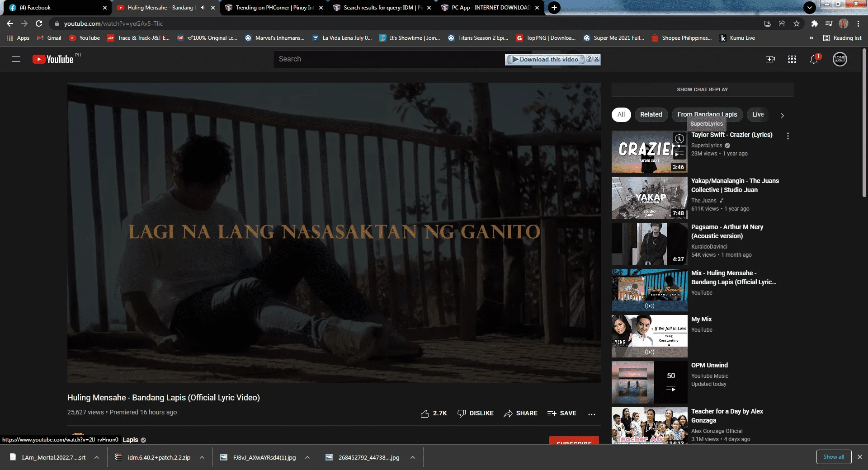Viewport: 868px width, 470px height.
Task: Open more actions ellipsis under the video
Action: coord(592,414)
